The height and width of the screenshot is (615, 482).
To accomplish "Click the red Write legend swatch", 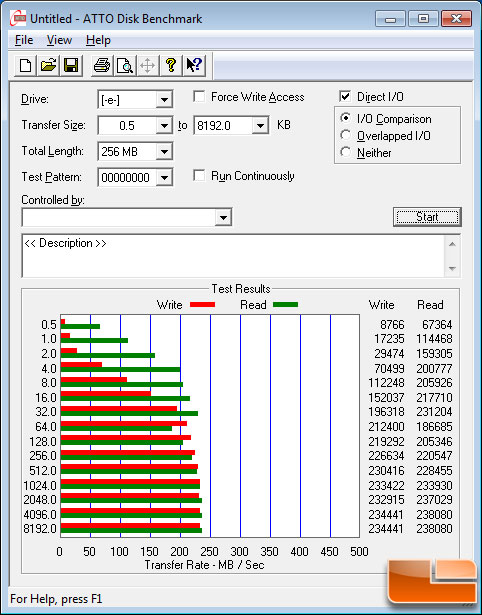I will click(202, 304).
